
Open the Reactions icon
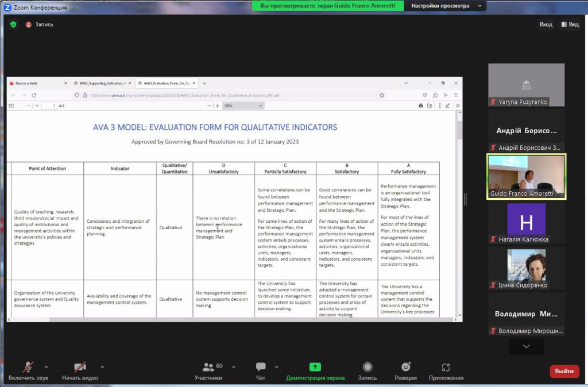coord(405,367)
